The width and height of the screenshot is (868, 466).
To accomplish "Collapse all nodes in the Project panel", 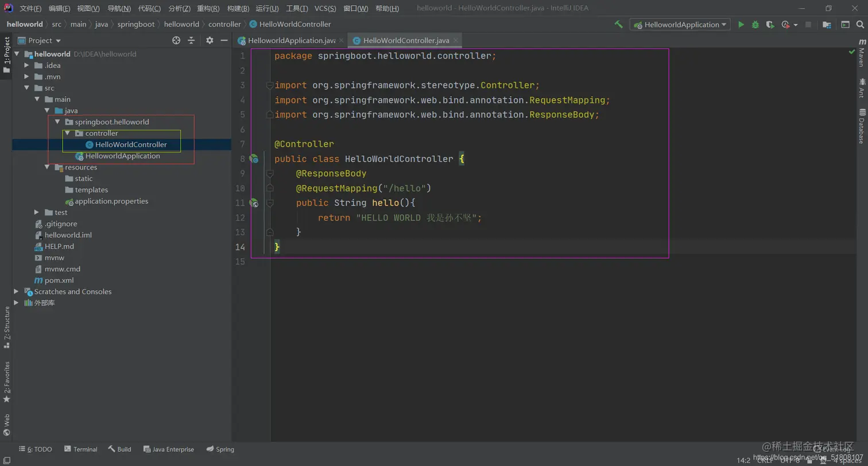I will click(191, 40).
